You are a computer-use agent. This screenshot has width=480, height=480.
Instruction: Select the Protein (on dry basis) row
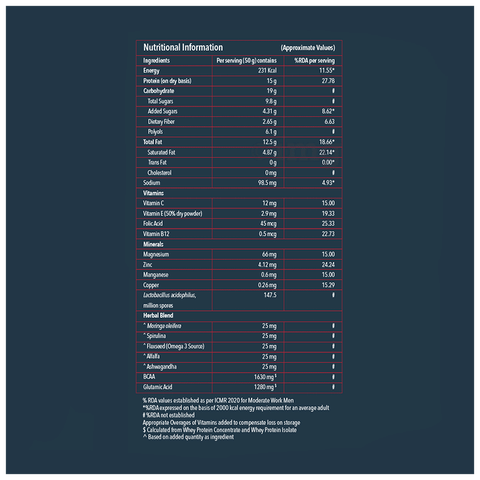[239, 81]
